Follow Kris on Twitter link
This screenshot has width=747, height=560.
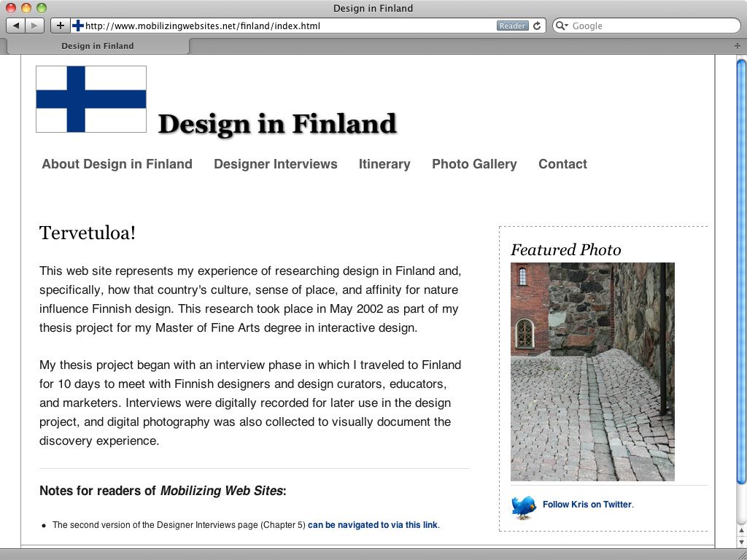(587, 505)
